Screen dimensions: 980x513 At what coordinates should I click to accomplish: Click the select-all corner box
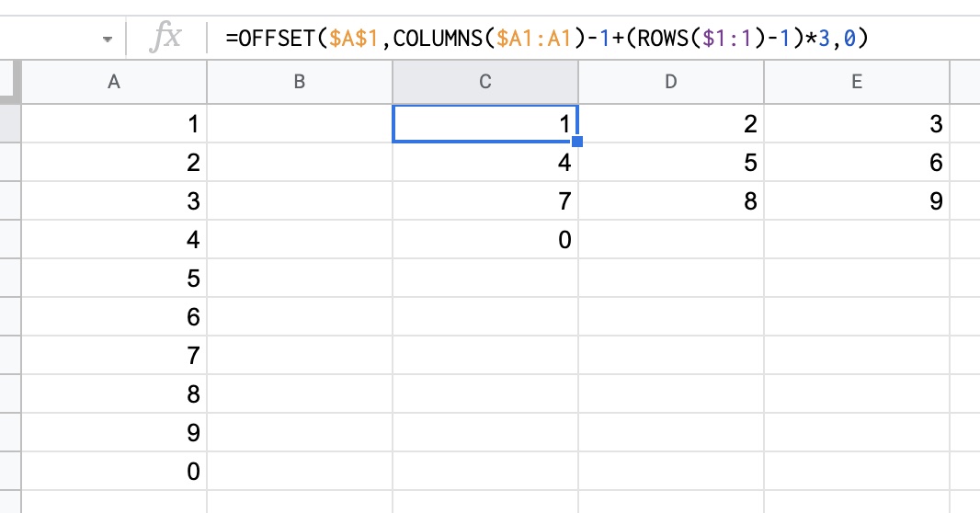pyautogui.click(x=11, y=82)
